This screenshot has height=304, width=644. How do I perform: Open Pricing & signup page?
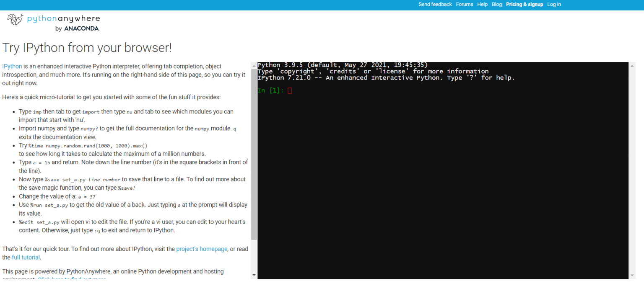525,5
